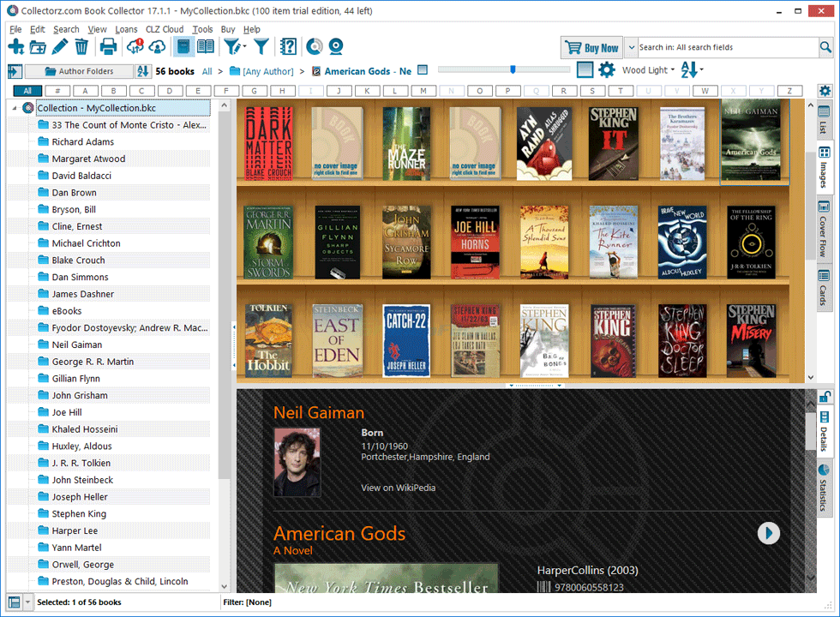Click the trash can Remove icon

[x=81, y=47]
